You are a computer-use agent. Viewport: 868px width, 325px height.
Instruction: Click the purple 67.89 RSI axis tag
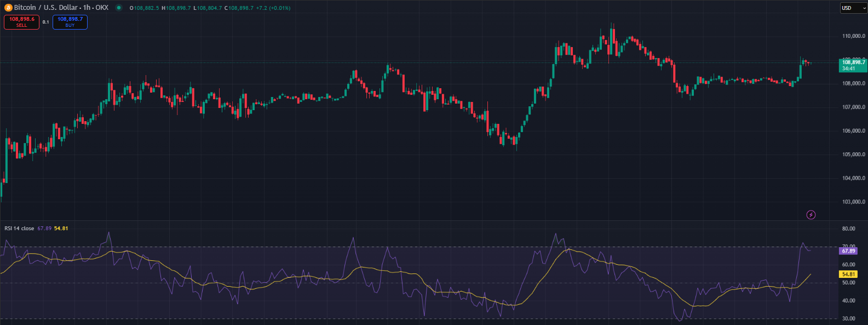848,251
